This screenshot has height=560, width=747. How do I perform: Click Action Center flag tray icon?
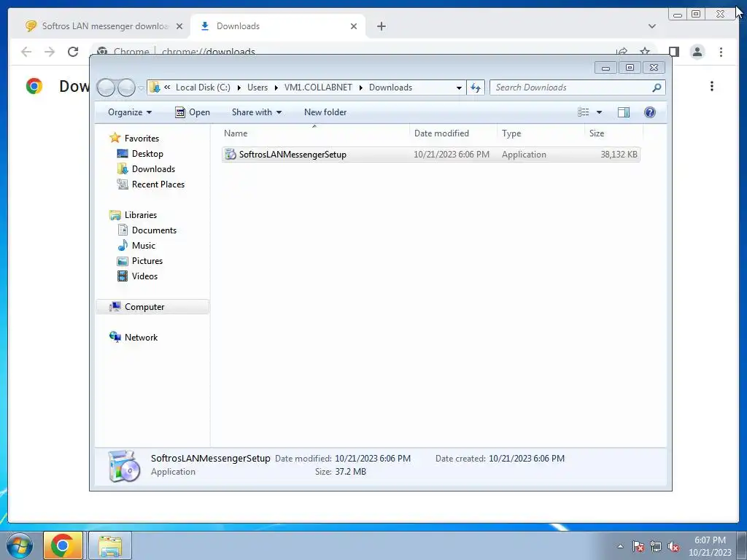coord(638,546)
